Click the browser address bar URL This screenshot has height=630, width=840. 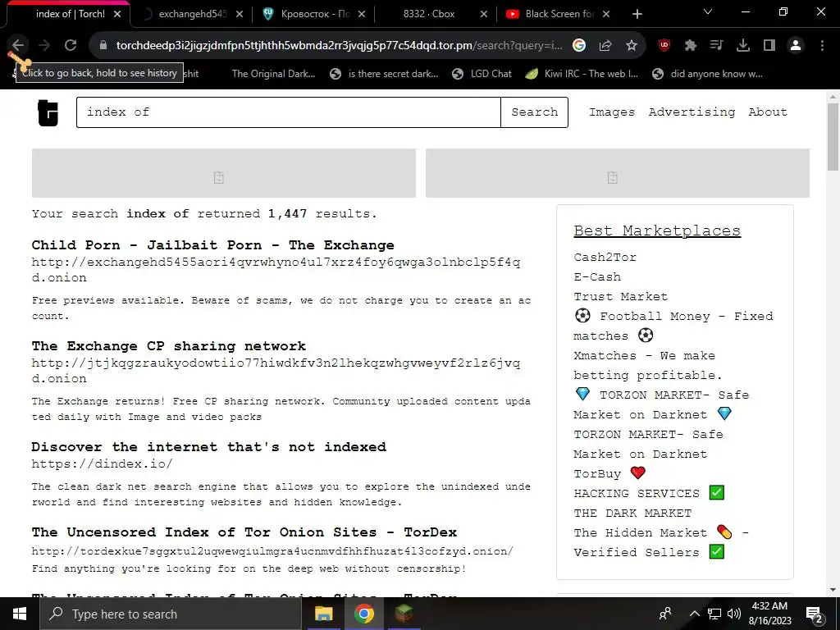[339, 46]
